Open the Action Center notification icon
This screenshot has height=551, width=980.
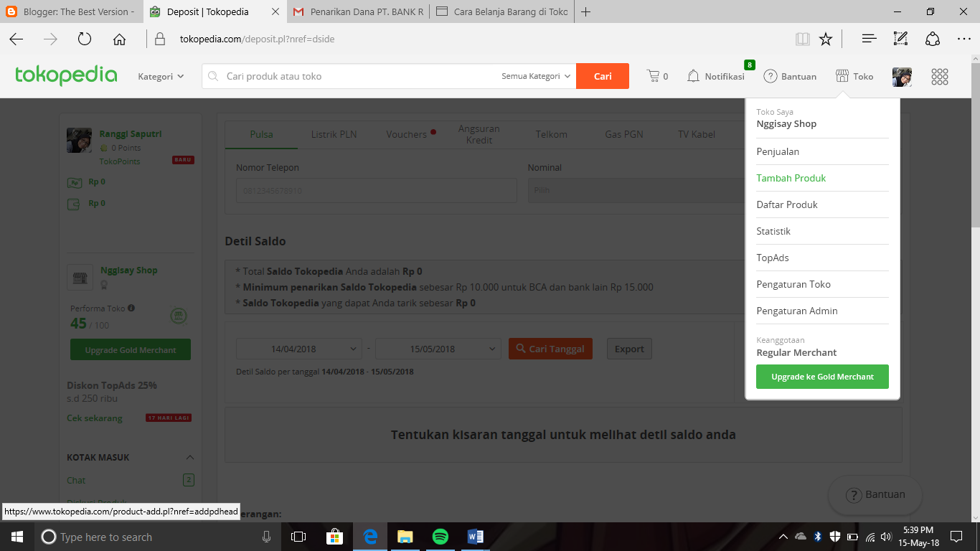[956, 537]
